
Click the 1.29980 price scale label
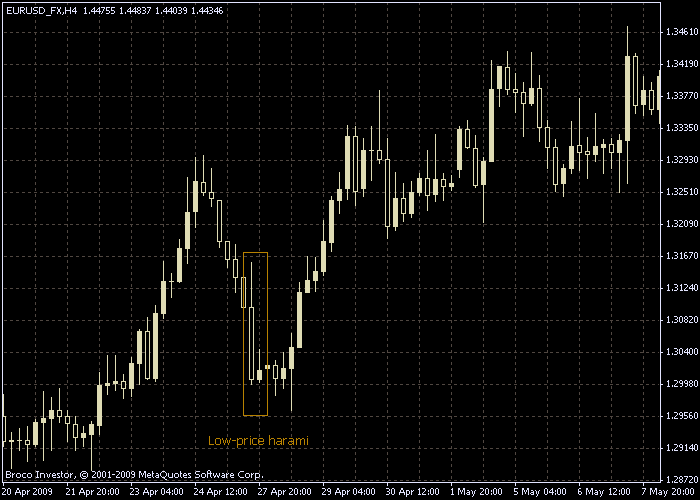coord(681,384)
